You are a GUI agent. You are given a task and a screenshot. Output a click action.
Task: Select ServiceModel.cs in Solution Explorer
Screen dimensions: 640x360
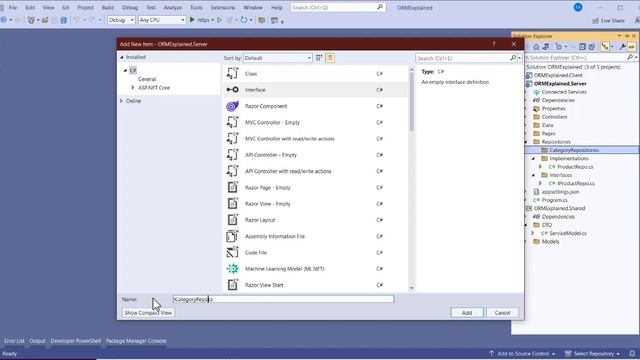pos(568,233)
